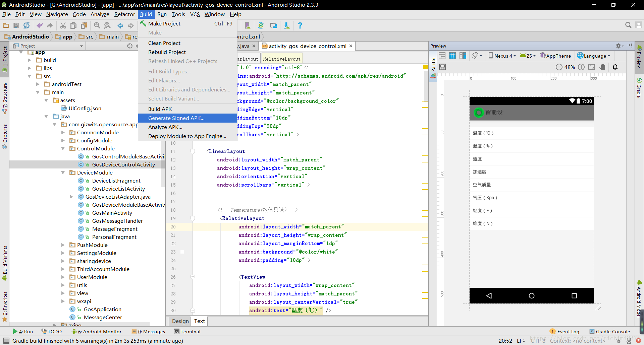The width and height of the screenshot is (644, 345).
Task: Expand the build folder in project tree
Action: [30, 60]
